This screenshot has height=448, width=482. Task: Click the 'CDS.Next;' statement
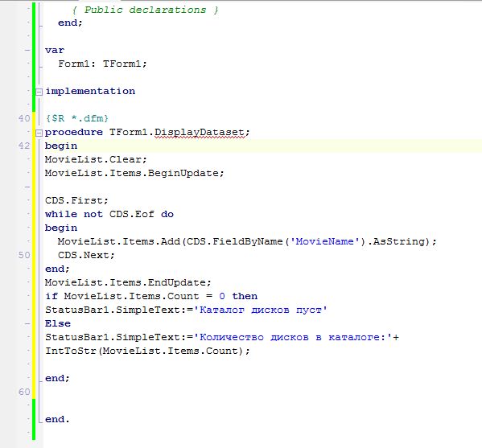click(86, 255)
